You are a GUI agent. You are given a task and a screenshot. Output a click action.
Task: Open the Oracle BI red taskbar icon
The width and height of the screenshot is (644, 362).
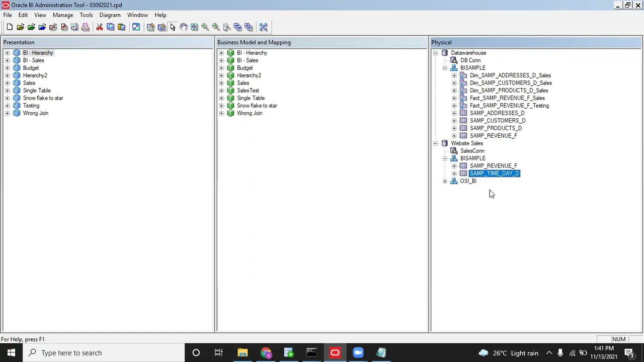pyautogui.click(x=335, y=353)
